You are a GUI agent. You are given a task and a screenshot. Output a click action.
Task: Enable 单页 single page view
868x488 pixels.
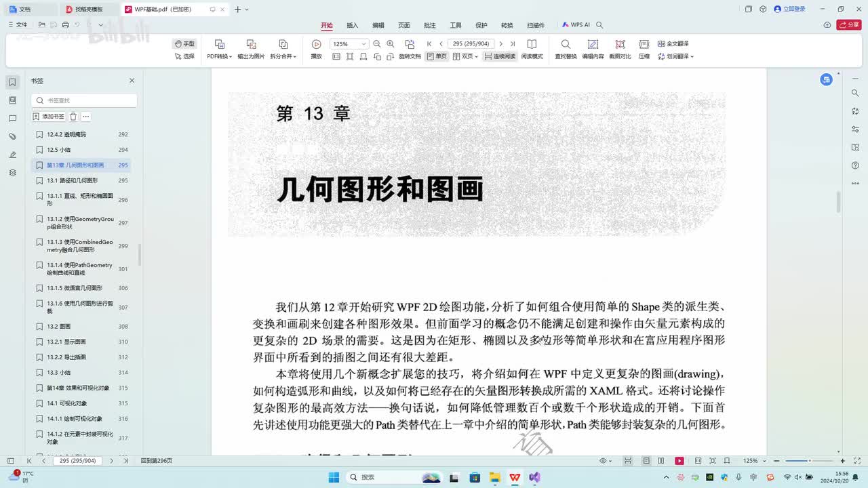pos(437,56)
